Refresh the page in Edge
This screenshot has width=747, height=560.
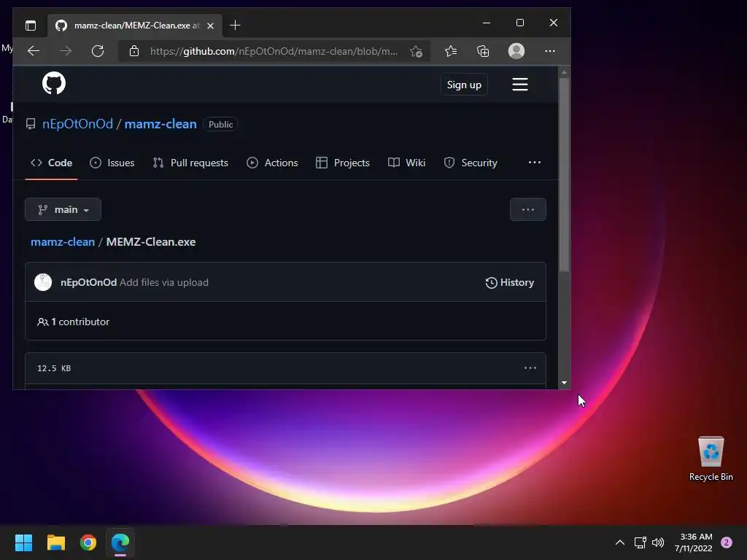click(98, 51)
